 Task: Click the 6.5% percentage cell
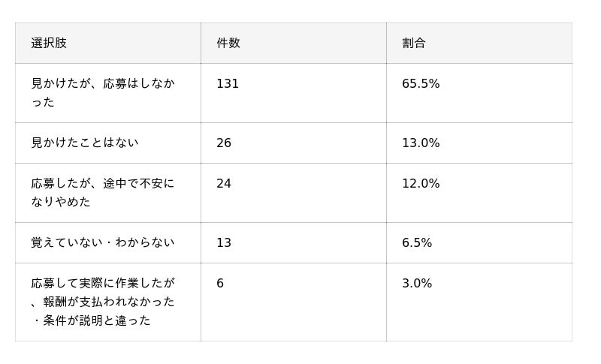click(x=417, y=242)
